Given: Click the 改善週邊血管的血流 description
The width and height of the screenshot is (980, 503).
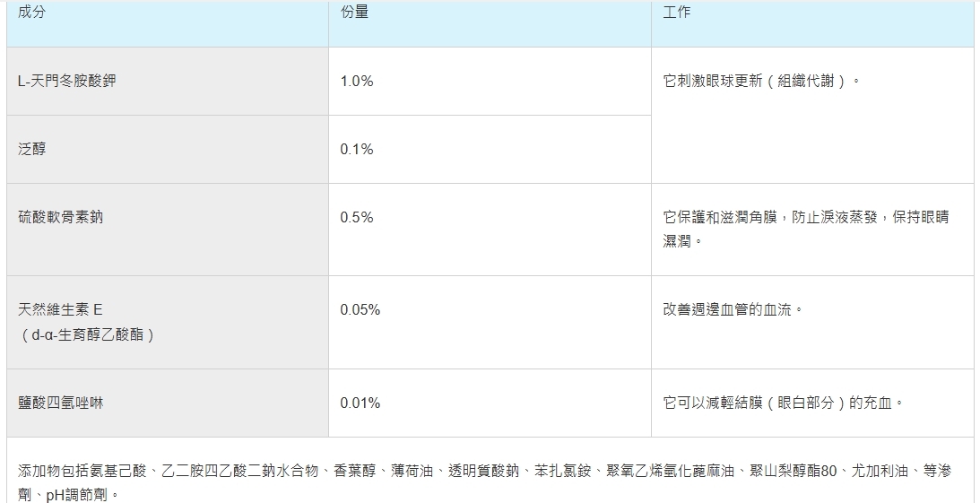Looking at the screenshot, I should click(x=733, y=310).
